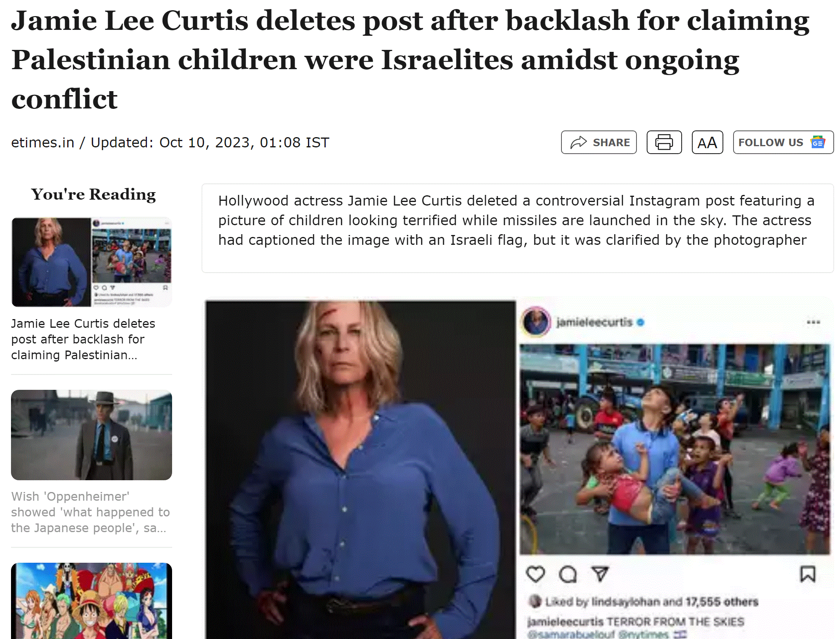Image resolution: width=840 pixels, height=639 pixels.
Task: Click the jamieleecurtis profile avatar
Action: 536,321
